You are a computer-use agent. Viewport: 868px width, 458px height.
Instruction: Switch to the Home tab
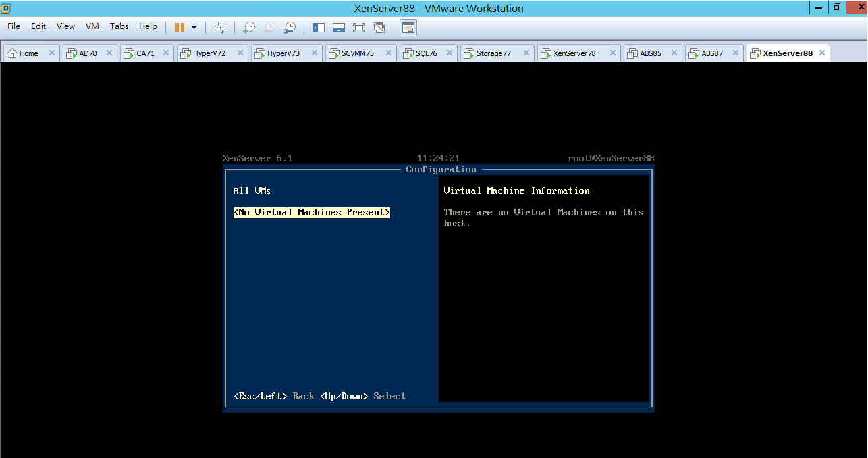point(32,53)
